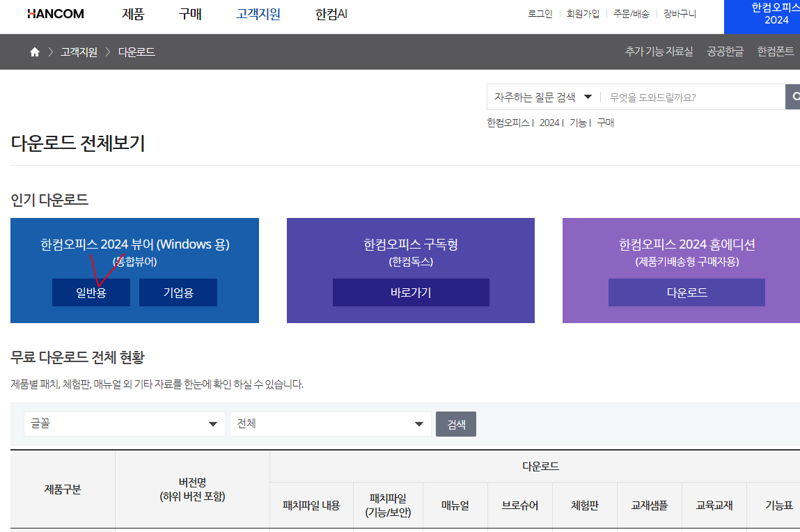This screenshot has height=532, width=800.
Task: Click the search input field
Action: click(689, 97)
